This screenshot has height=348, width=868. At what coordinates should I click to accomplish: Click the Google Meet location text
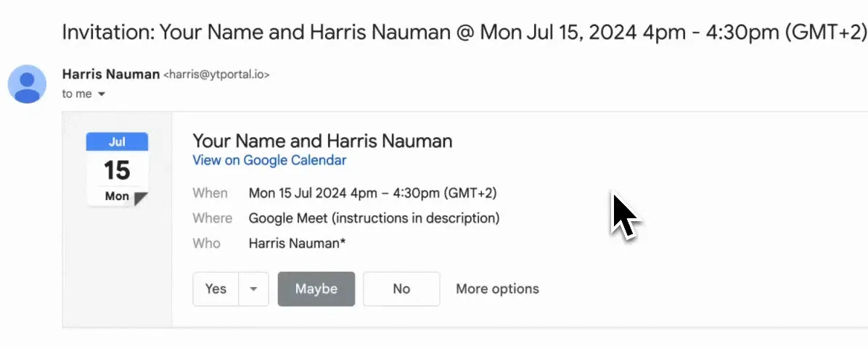[x=374, y=217]
